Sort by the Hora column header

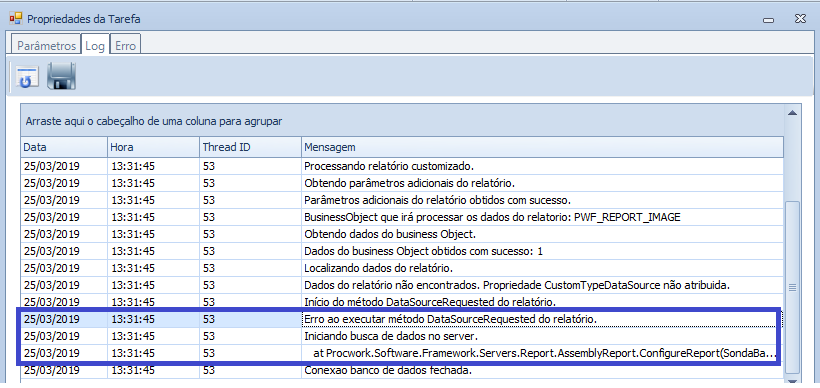pos(154,147)
